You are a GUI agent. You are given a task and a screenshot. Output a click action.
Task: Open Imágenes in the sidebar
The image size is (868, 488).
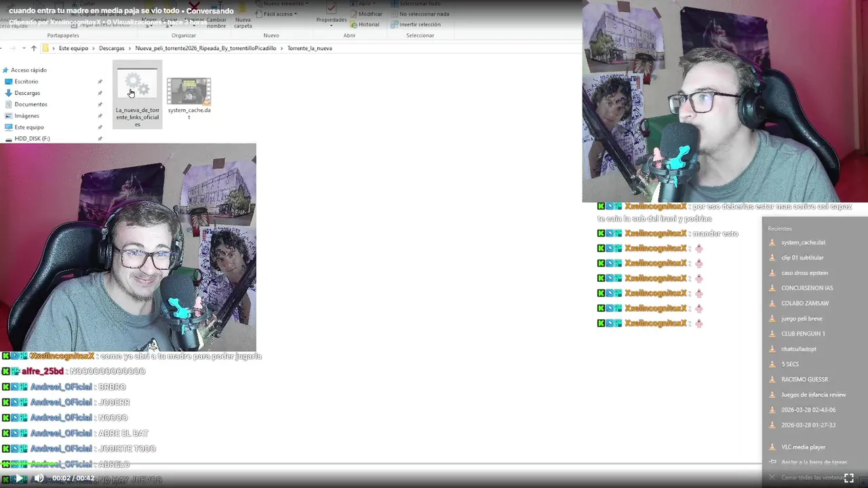(x=26, y=116)
